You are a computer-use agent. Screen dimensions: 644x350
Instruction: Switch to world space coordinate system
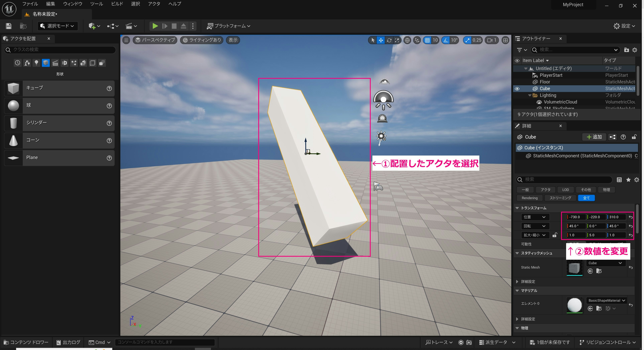[407, 40]
